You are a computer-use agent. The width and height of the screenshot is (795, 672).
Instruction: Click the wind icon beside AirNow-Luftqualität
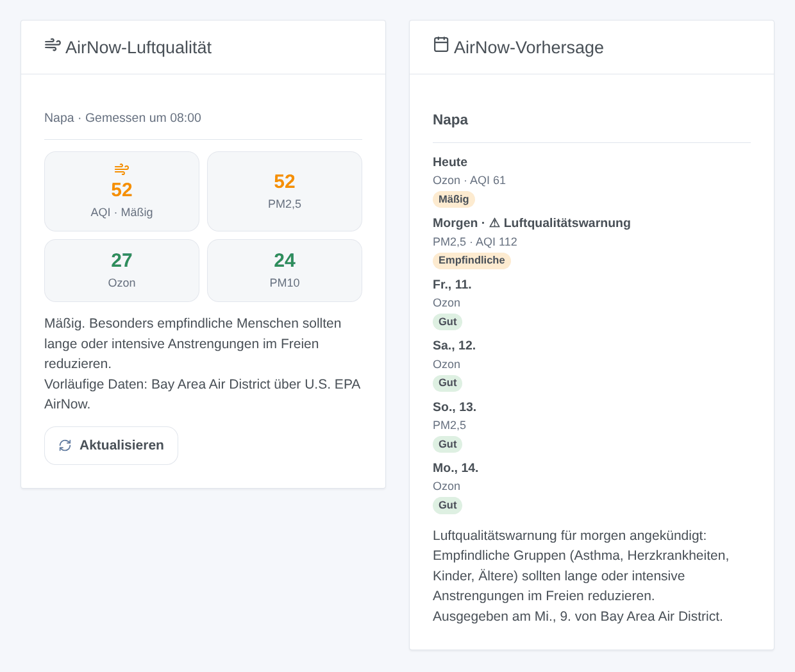coord(53,45)
